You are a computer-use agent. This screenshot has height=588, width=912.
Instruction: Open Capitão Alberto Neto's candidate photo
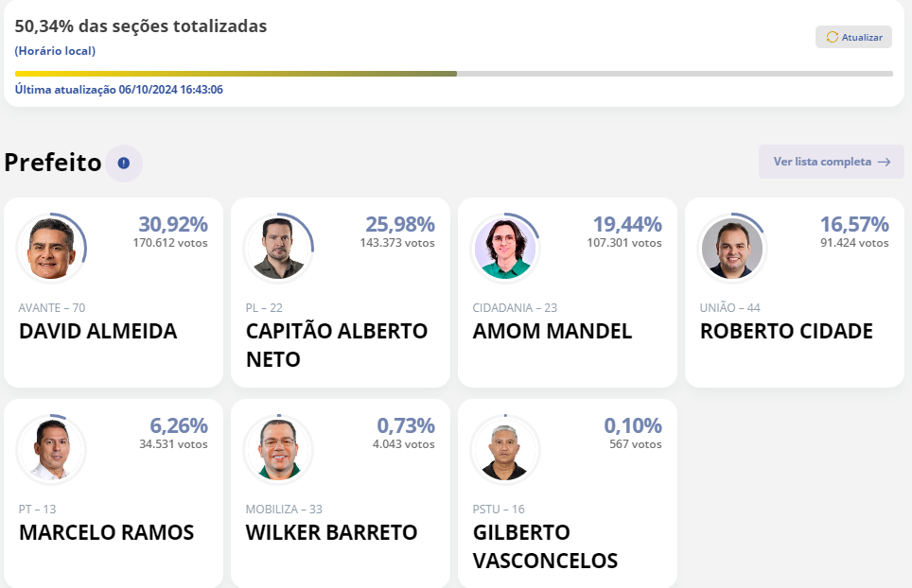tap(278, 248)
